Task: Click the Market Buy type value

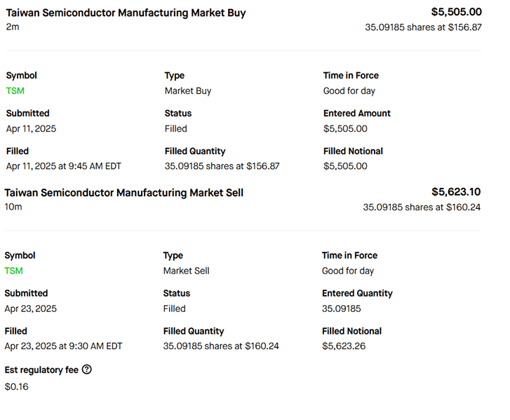Action: coord(188,91)
